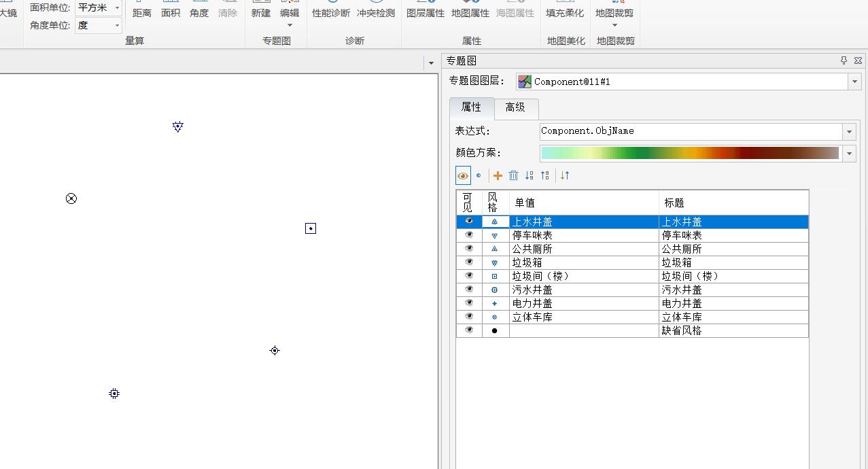The height and width of the screenshot is (469, 868).
Task: Click the 颜色方案 color gradient bar
Action: (x=690, y=154)
